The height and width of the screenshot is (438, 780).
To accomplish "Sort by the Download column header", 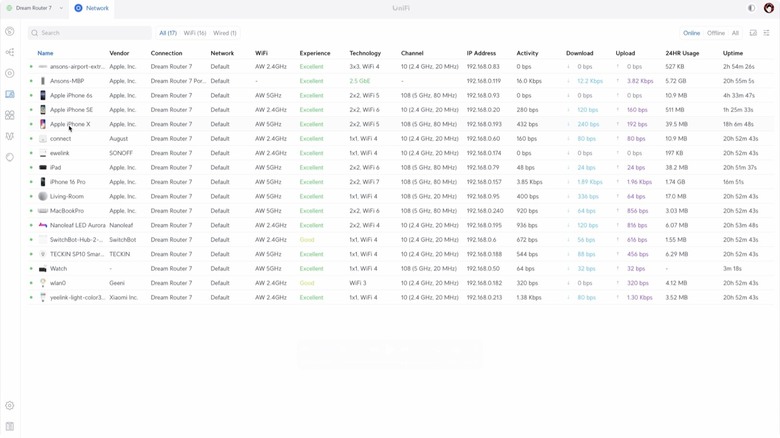I will coord(580,53).
